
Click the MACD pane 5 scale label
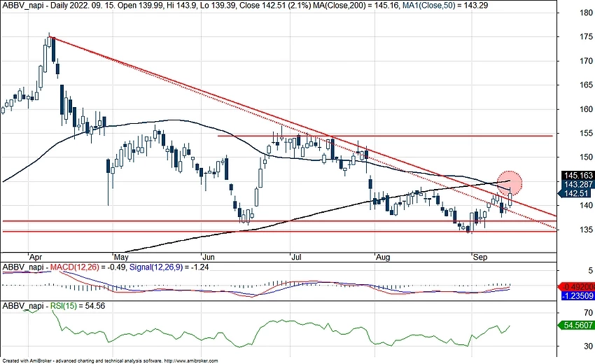[590, 271]
